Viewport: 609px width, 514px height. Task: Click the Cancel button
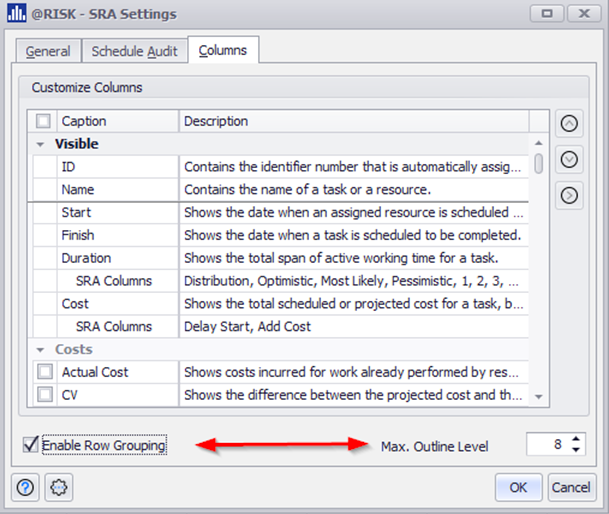tap(570, 487)
